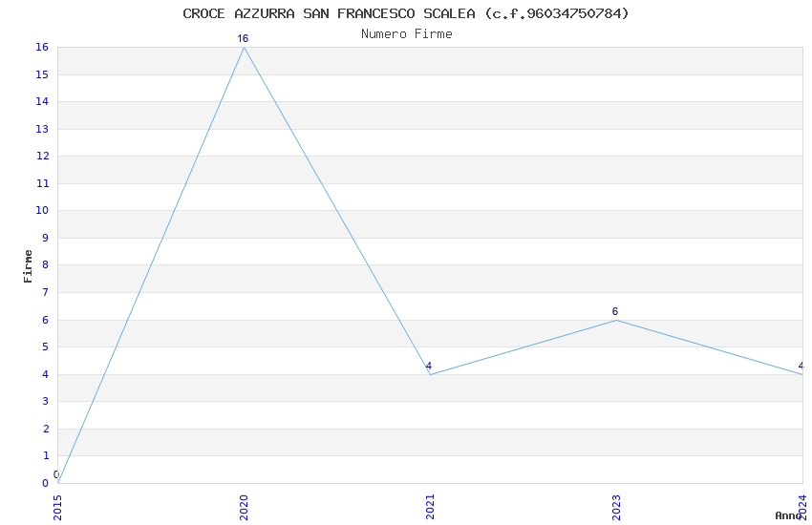Click the data label 4 above 2024
The image size is (812, 525).
[x=801, y=366]
